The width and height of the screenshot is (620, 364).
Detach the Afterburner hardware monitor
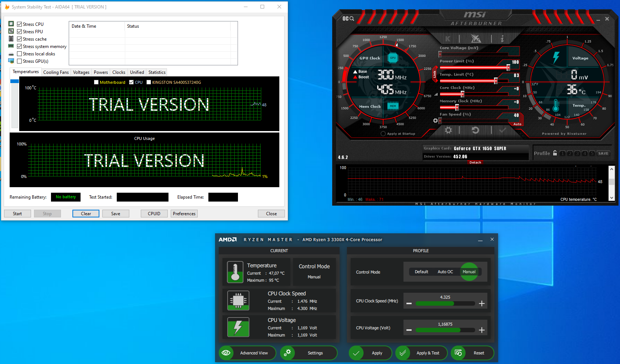475,162
